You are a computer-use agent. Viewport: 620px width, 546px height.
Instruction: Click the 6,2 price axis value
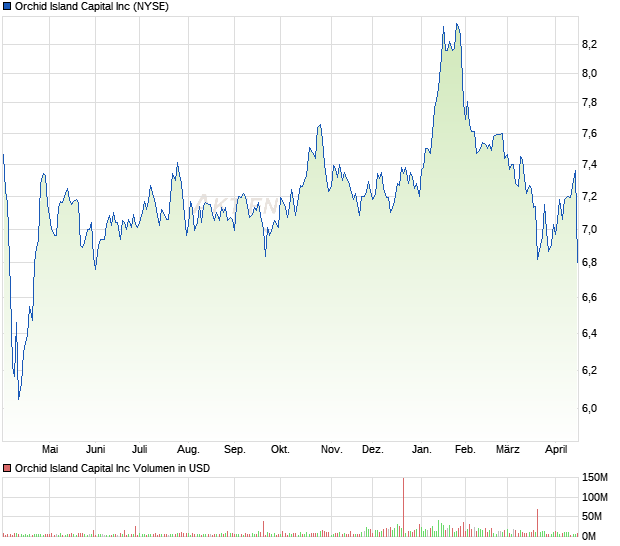pyautogui.click(x=589, y=370)
